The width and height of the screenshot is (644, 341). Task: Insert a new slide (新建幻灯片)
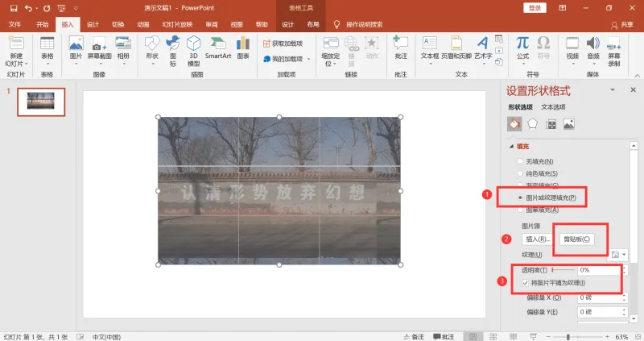tap(16, 52)
